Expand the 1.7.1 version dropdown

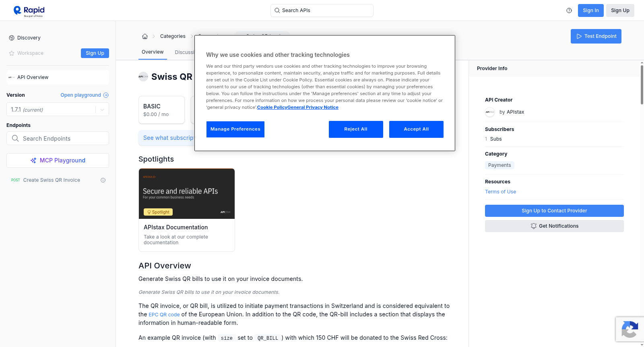coord(58,110)
